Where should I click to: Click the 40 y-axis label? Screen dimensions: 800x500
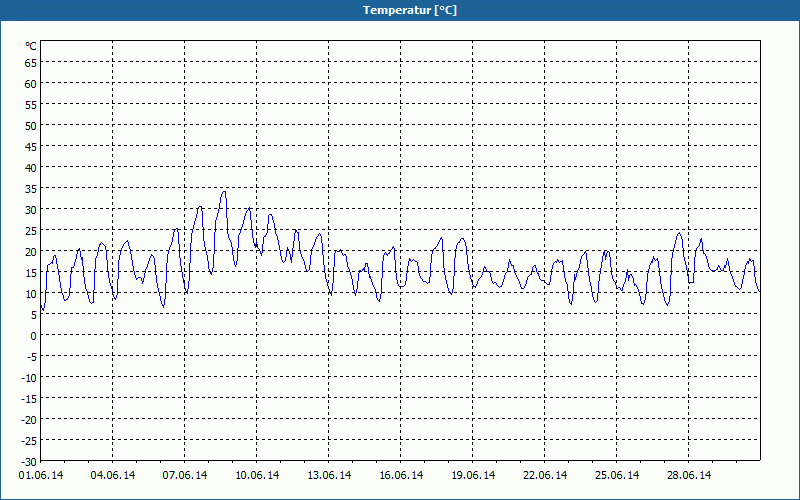31,168
